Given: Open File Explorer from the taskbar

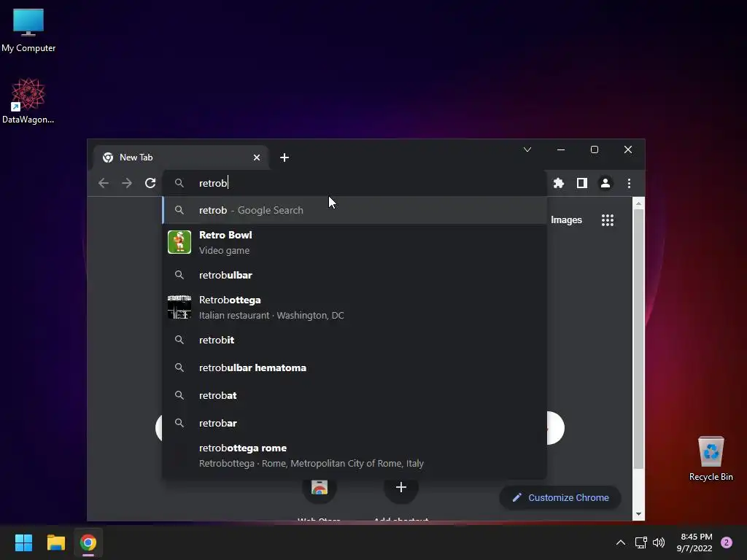Looking at the screenshot, I should point(55,542).
